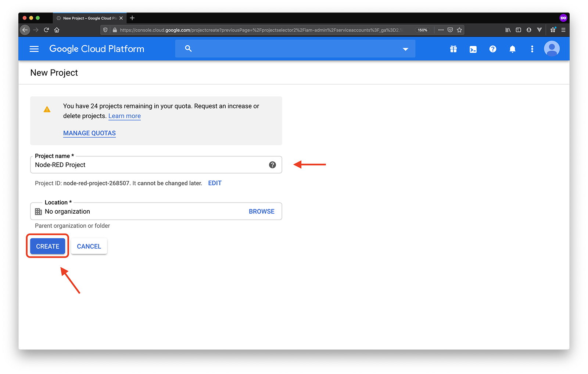
Task: Open a new browser tab
Action: (132, 18)
